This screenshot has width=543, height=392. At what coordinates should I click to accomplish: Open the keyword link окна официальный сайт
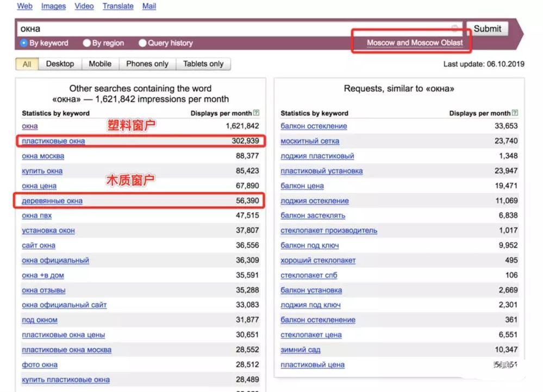pyautogui.click(x=65, y=305)
